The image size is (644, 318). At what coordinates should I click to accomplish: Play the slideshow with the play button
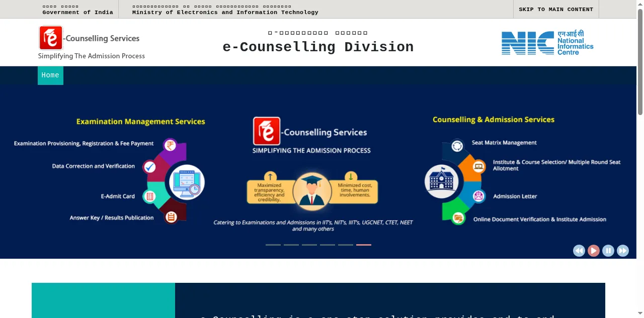(x=594, y=251)
